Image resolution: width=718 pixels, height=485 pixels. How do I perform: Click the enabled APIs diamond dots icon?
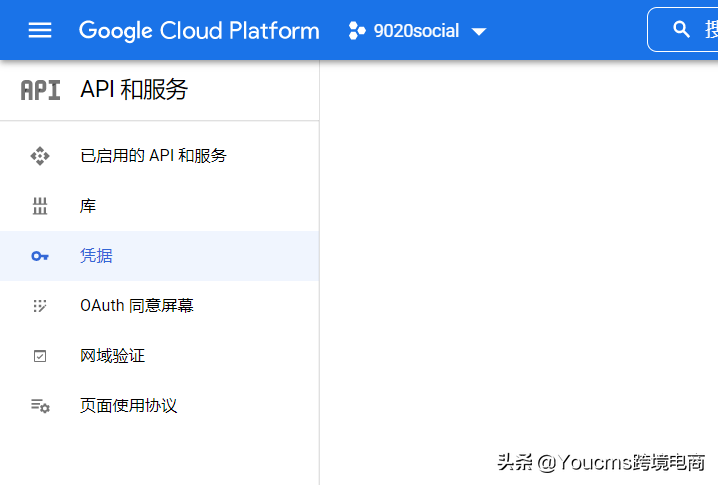click(40, 156)
